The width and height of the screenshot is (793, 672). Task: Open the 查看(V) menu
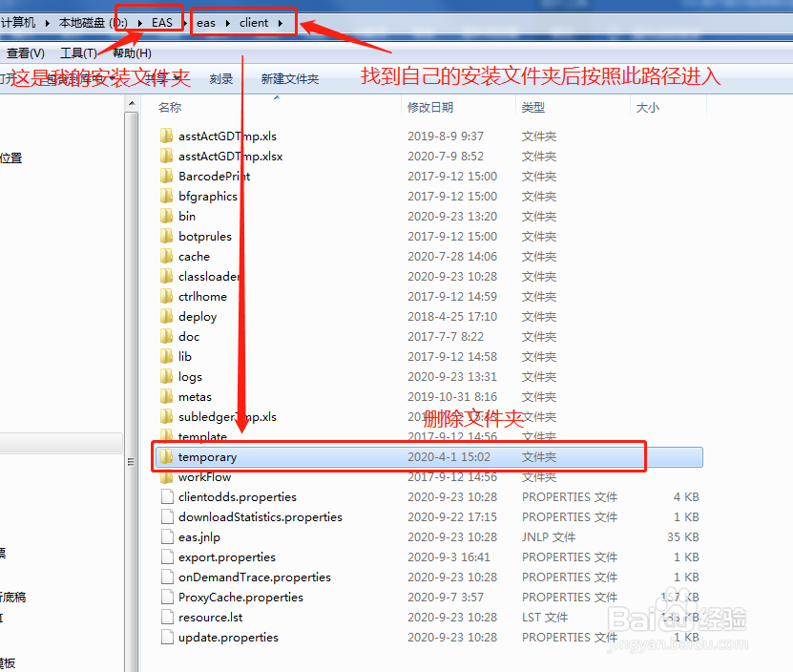pos(26,52)
